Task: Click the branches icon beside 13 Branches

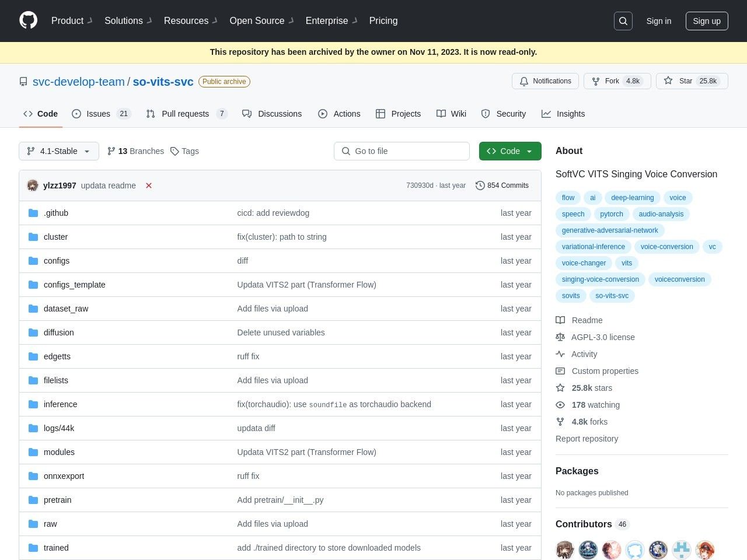Action: coord(111,151)
